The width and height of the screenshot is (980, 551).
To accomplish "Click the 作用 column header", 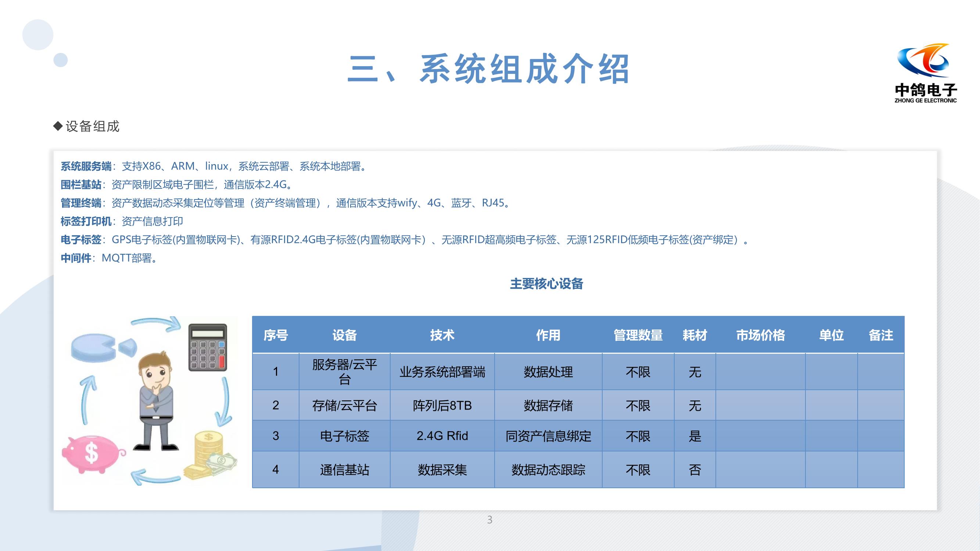I will coord(548,335).
